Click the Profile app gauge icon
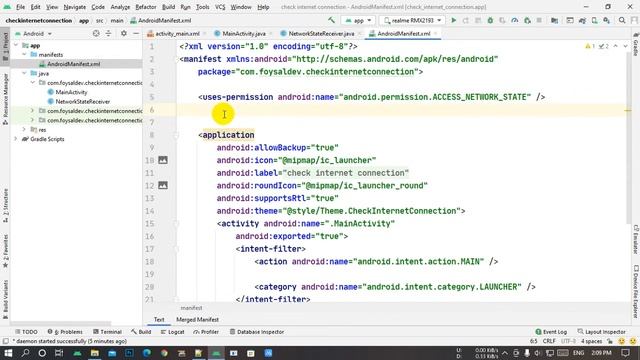Viewport: 640px width, 360px height. point(515,20)
